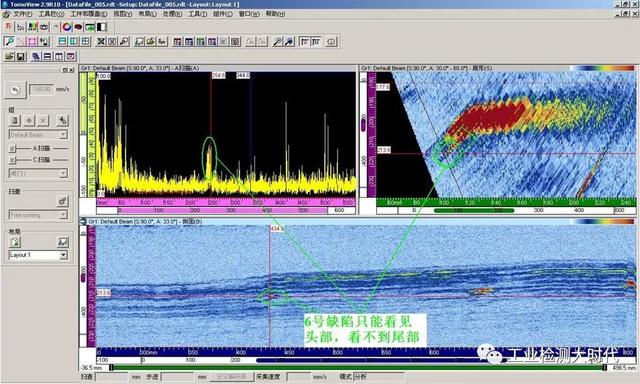Viewport: 640px width, 384px height.
Task: Click the black-and-white contrast icon
Action: click(x=101, y=27)
